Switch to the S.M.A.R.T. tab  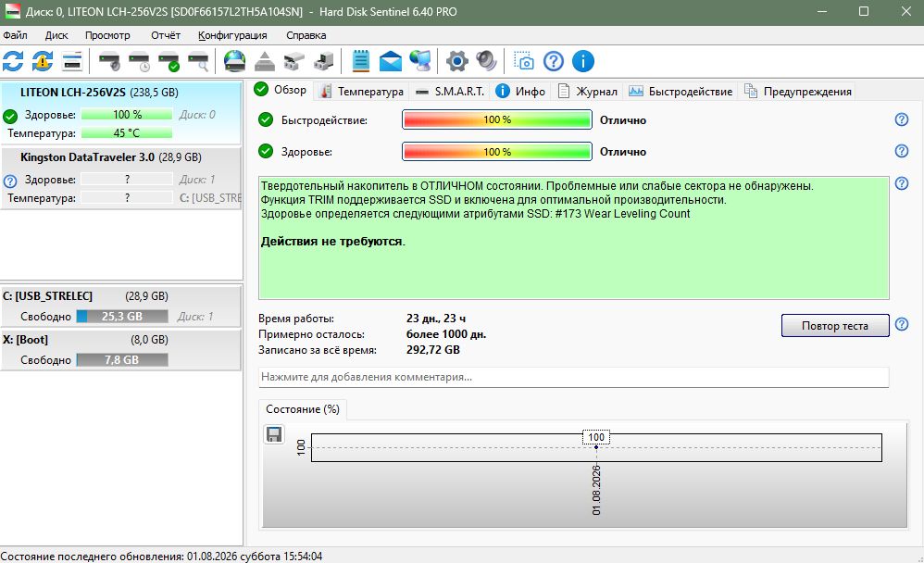[450, 92]
